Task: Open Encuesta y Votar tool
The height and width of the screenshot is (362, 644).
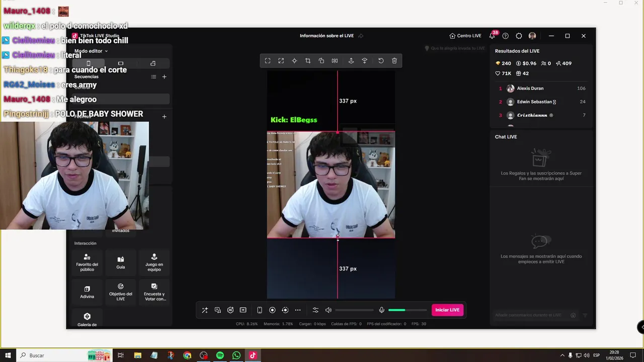Action: click(154, 292)
